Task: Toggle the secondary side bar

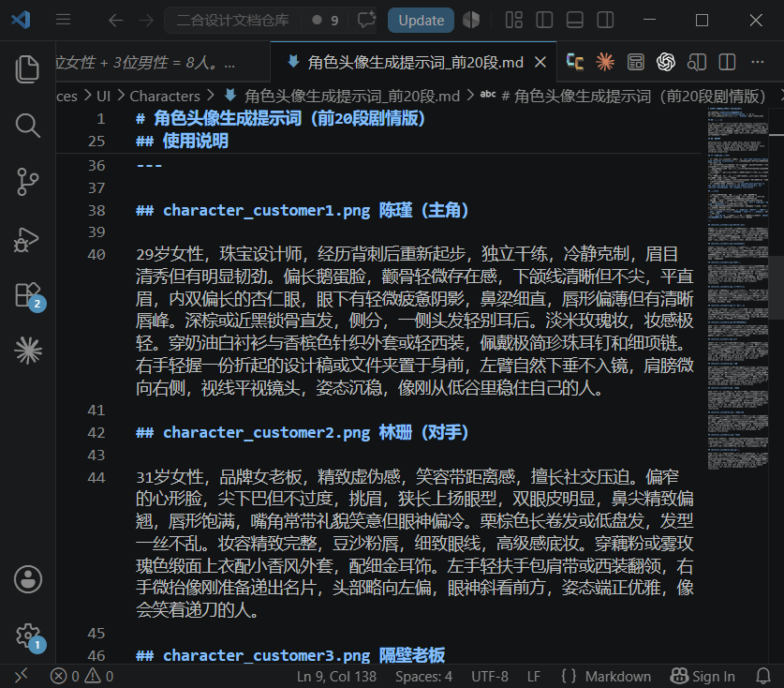Action: (605, 20)
